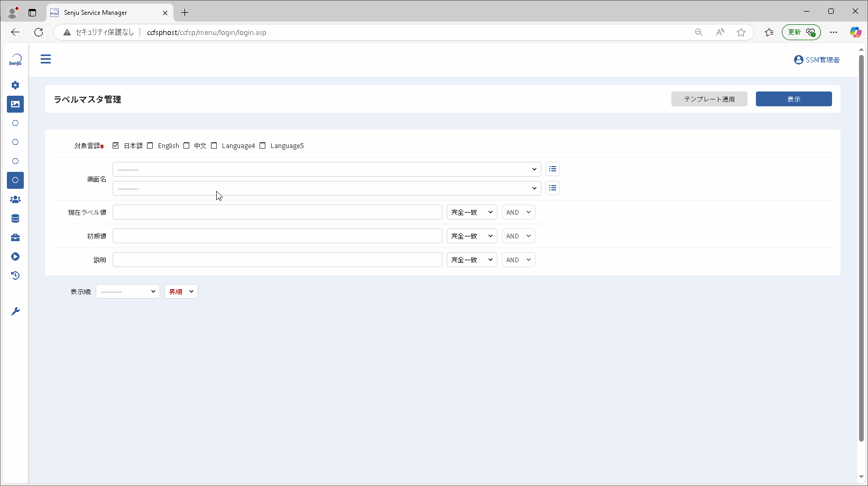The height and width of the screenshot is (486, 868).
Task: Open the 表示順 sort field dropdown
Action: [128, 291]
